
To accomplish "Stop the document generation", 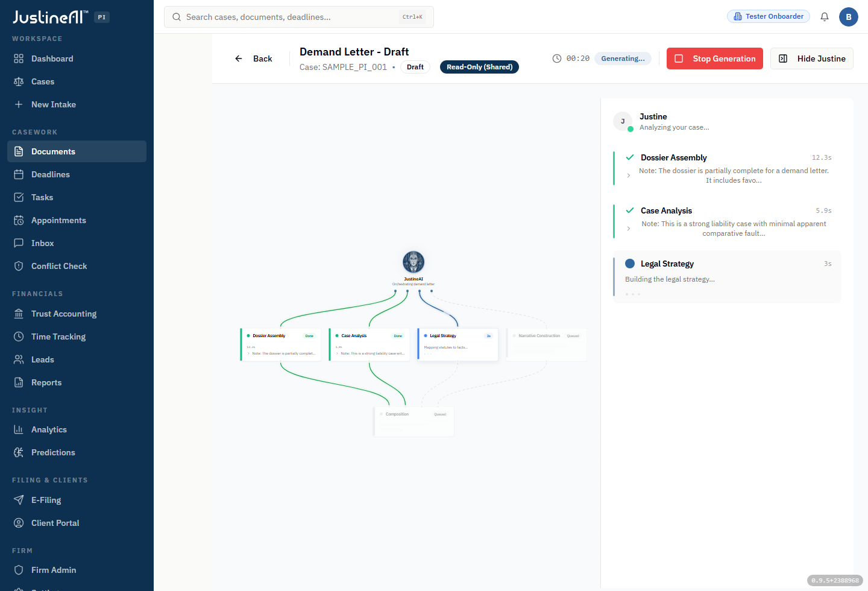I will [x=715, y=58].
